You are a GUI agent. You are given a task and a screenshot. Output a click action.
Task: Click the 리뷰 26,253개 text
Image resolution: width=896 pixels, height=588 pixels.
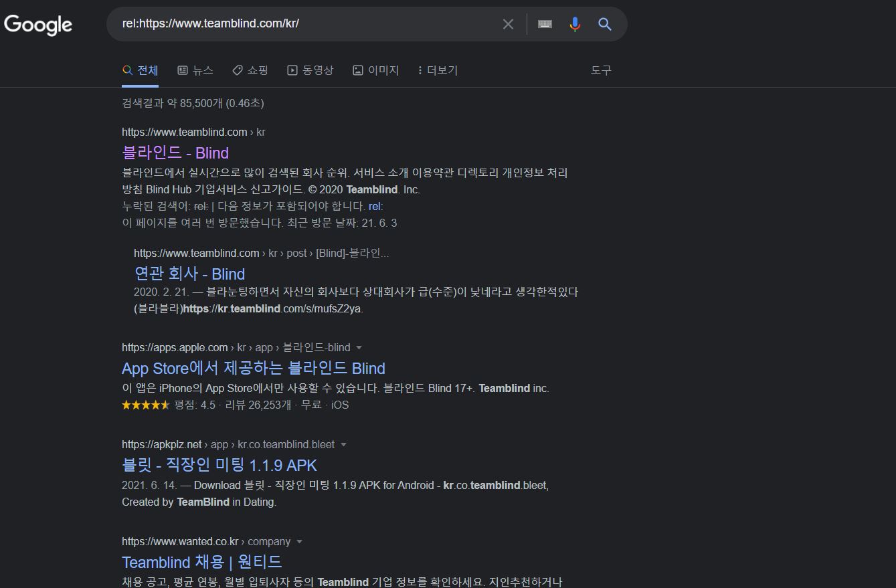(x=258, y=405)
